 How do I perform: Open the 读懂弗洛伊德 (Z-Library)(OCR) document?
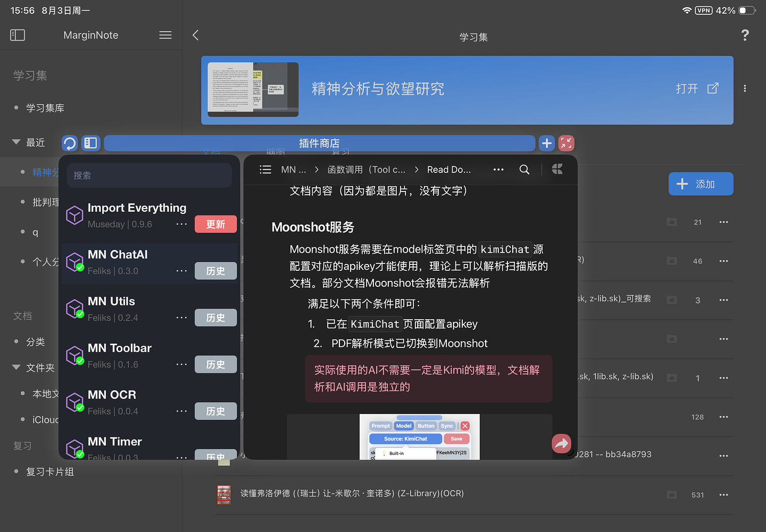coord(352,494)
